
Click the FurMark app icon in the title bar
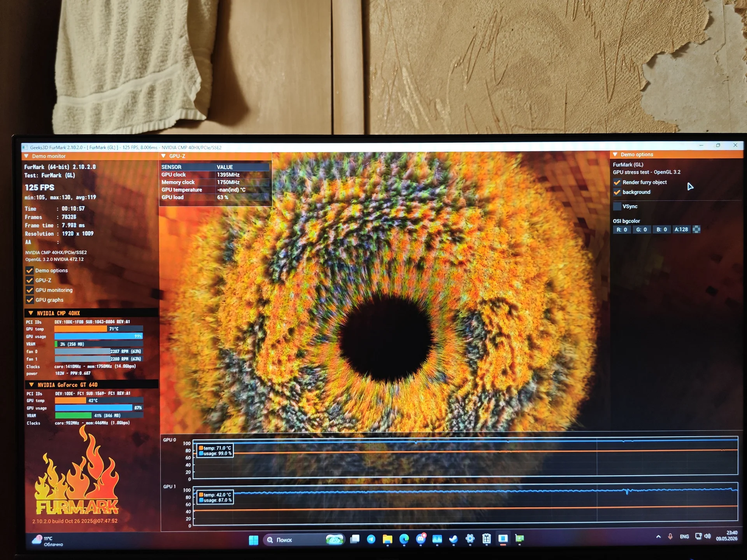click(x=25, y=147)
